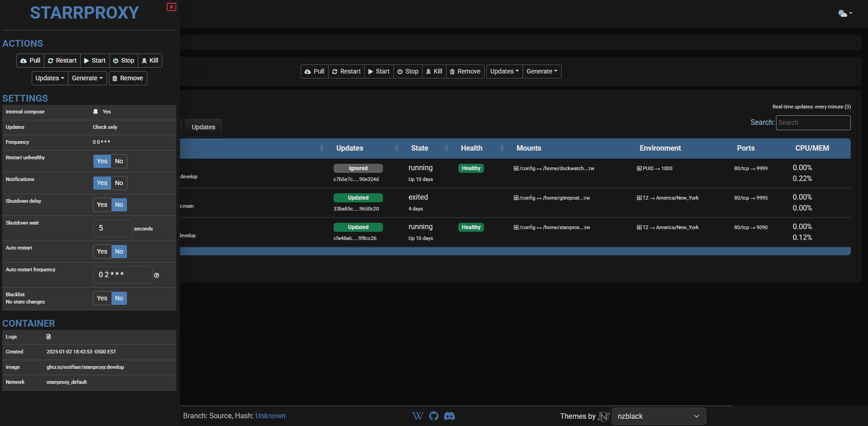
Task: Click the GitHub icon in footer
Action: [434, 416]
